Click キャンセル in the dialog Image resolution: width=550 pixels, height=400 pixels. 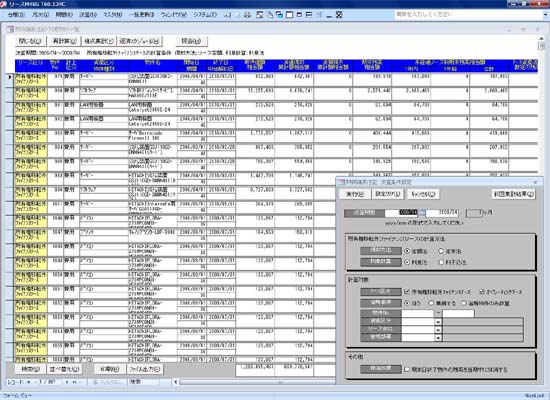[423, 194]
